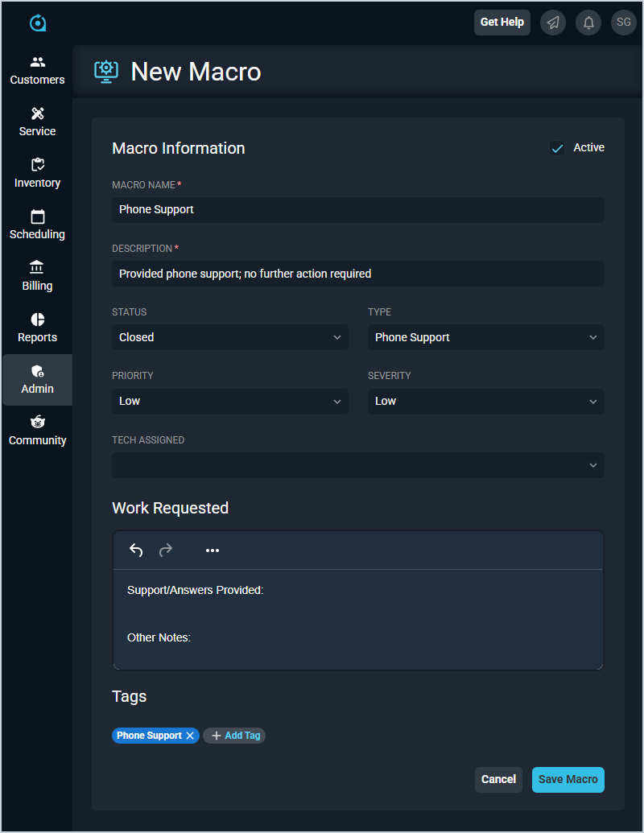
Task: Go to Customers in the sidebar
Action: (37, 71)
